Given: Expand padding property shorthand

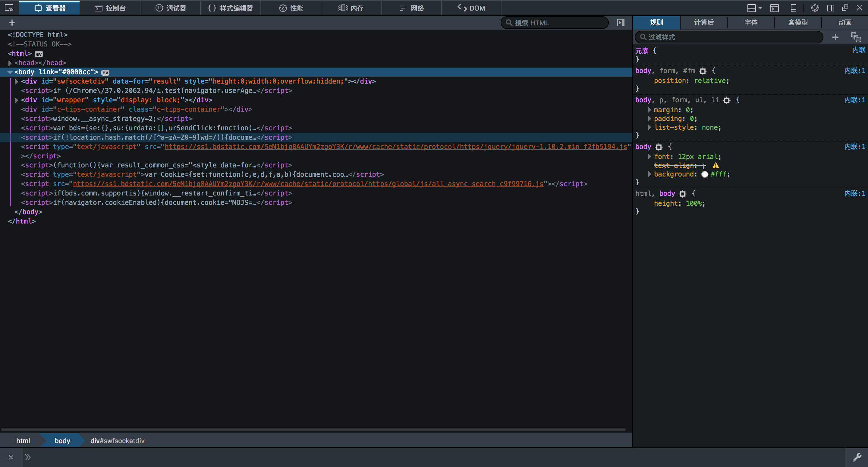Looking at the screenshot, I should (649, 118).
